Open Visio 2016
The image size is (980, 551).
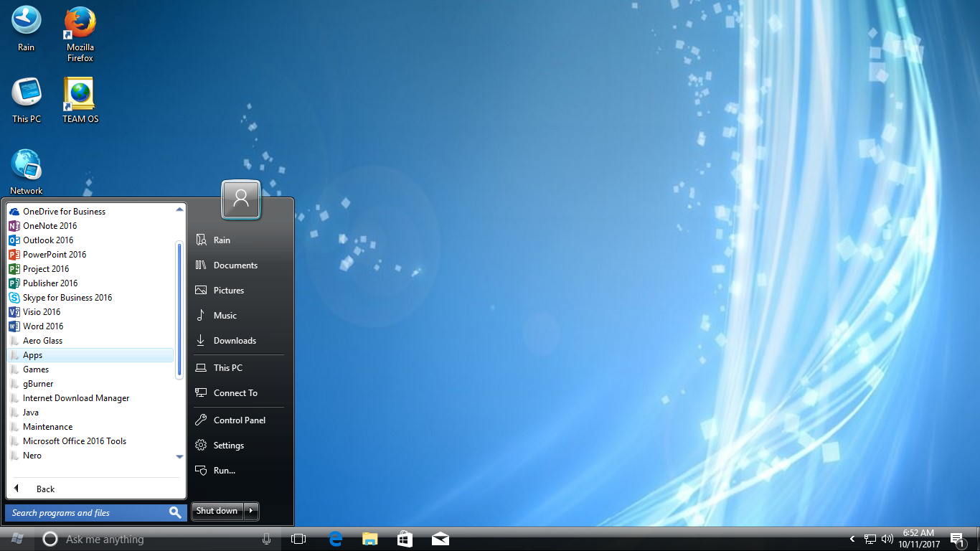point(90,312)
